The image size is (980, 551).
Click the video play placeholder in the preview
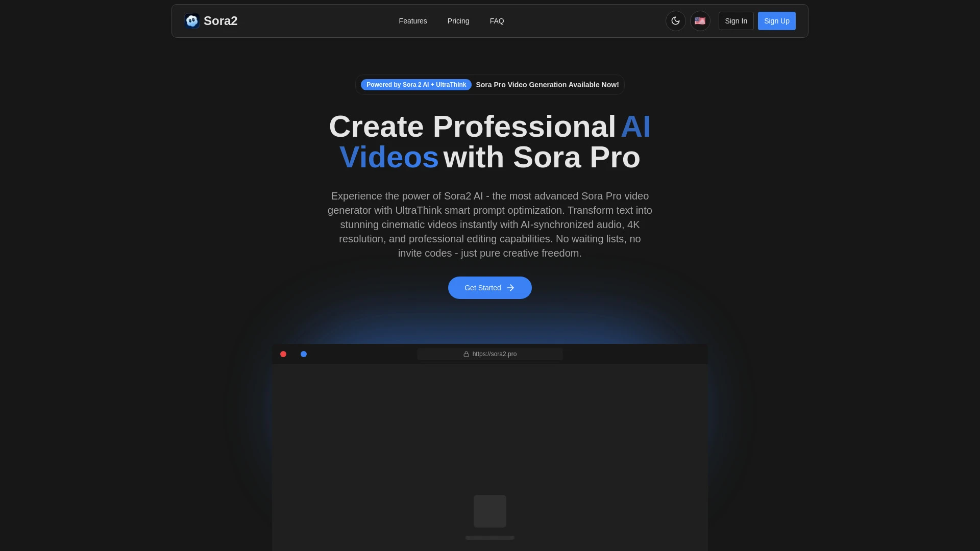click(x=489, y=511)
